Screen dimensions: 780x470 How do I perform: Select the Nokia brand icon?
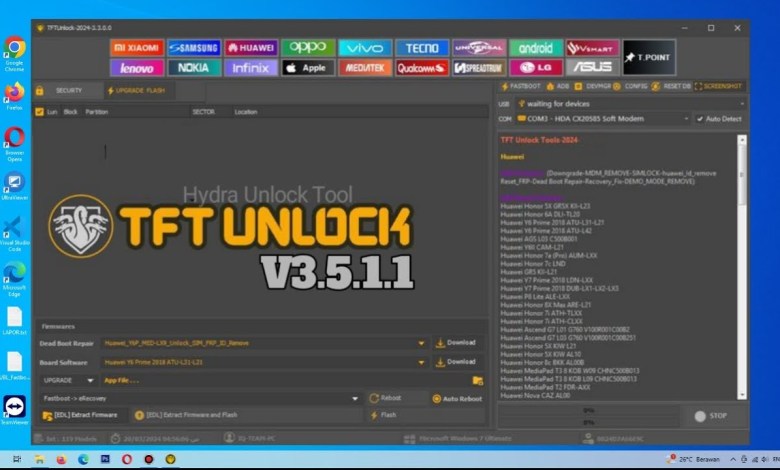click(x=194, y=68)
